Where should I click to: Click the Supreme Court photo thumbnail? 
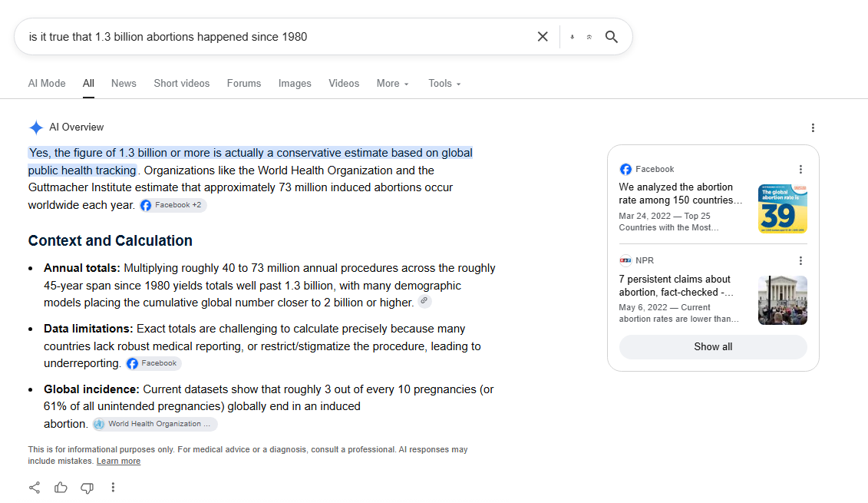pos(783,300)
